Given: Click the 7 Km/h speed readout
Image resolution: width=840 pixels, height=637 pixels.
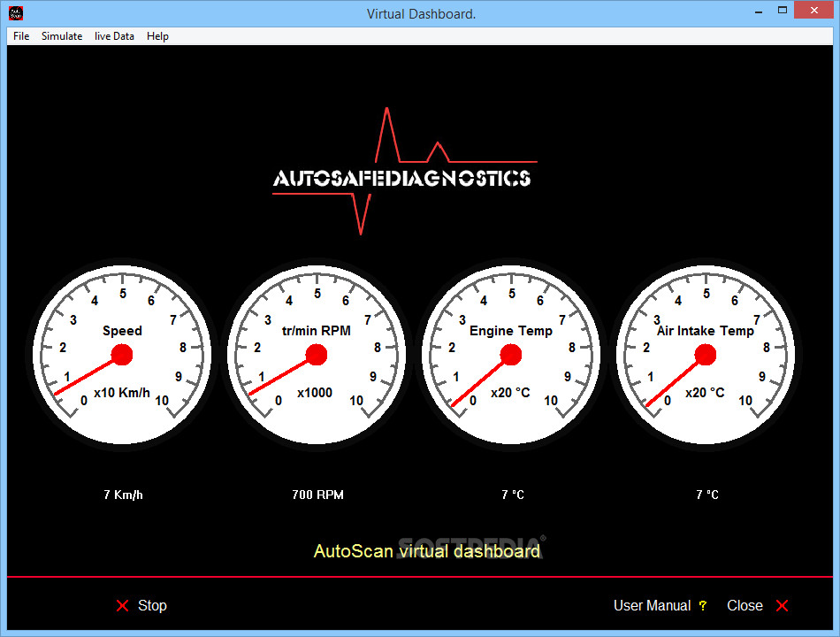Looking at the screenshot, I should (x=122, y=495).
